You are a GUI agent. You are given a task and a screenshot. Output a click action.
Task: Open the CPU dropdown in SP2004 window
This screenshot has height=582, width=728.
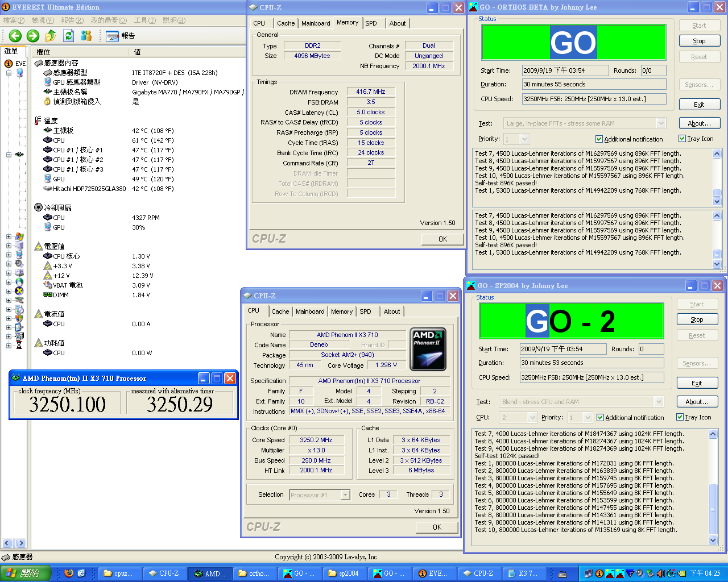(x=532, y=418)
